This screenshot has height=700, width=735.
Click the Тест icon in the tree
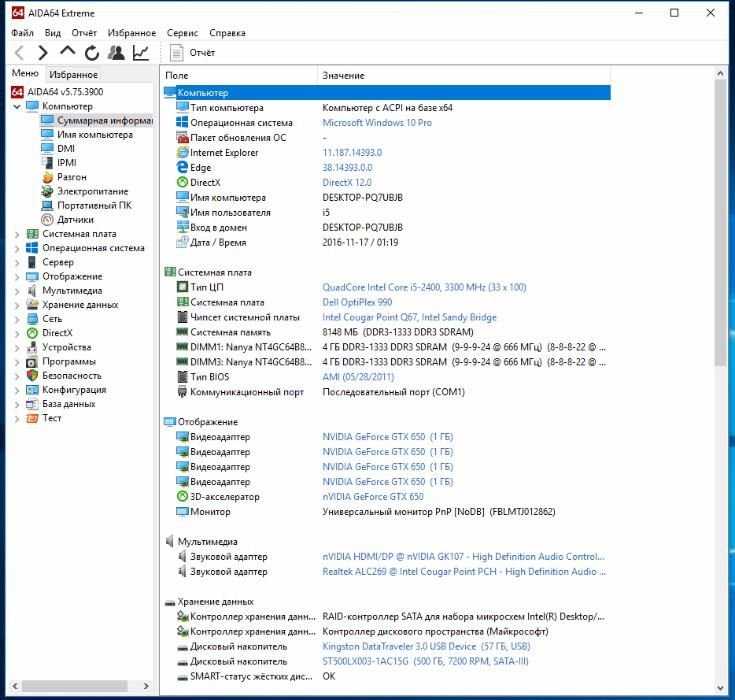32,418
